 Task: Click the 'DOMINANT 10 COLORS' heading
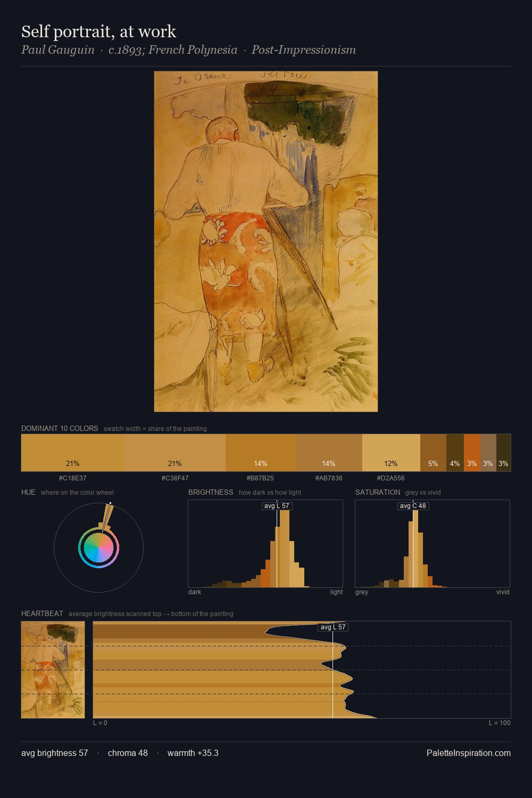[60, 428]
